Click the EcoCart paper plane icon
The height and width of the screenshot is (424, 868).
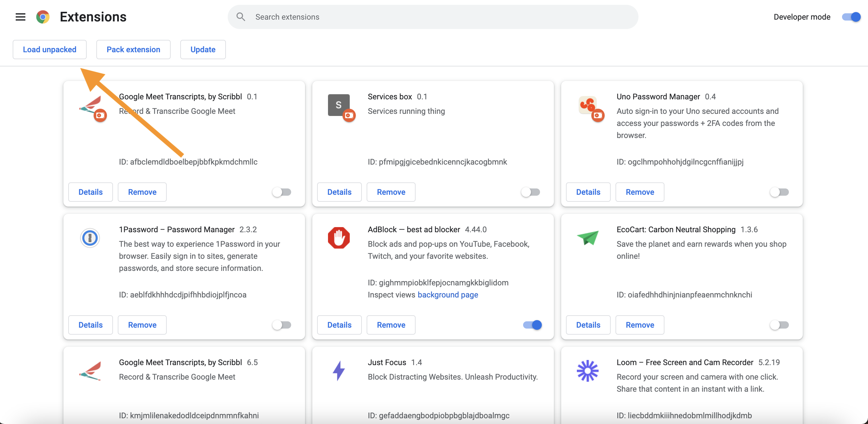588,238
